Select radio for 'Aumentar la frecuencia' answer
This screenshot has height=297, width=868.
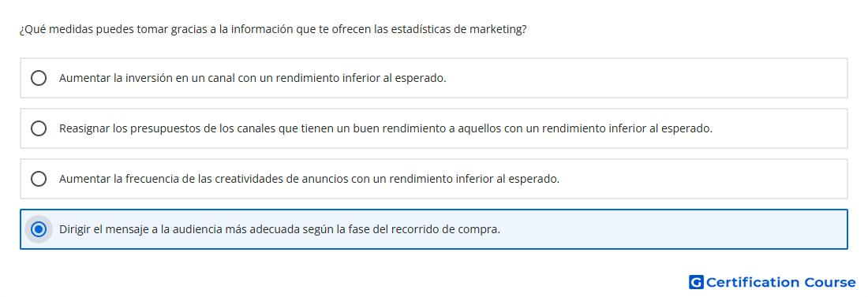39,179
